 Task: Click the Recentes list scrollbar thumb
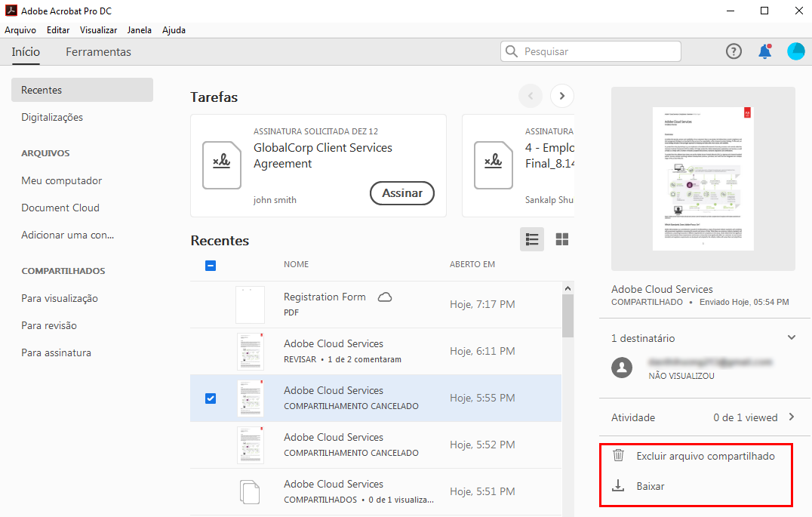tap(567, 316)
